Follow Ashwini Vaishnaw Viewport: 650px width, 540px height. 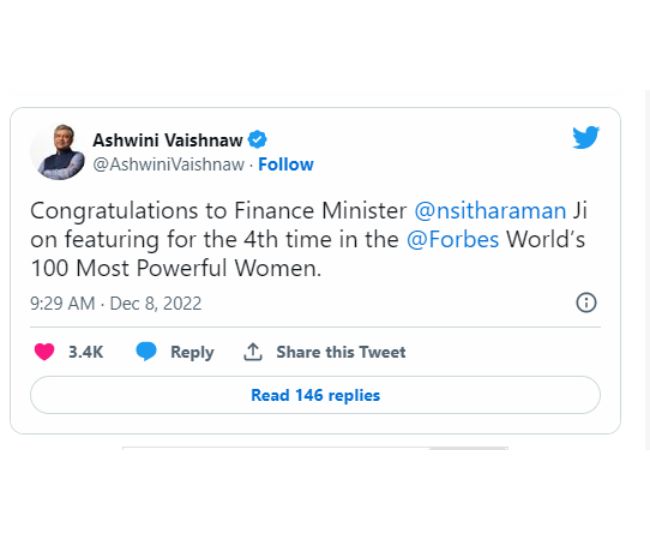pos(286,165)
